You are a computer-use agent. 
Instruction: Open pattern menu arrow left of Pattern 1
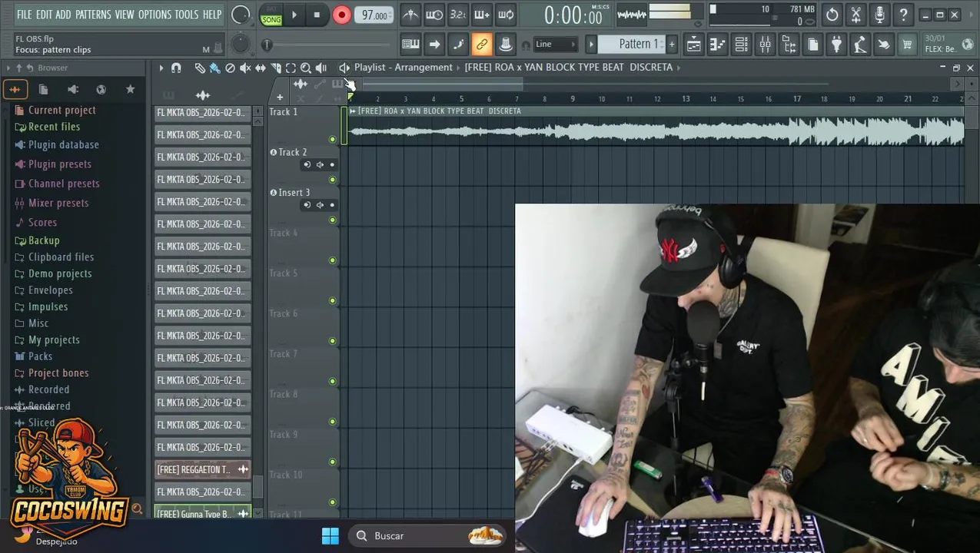point(591,45)
